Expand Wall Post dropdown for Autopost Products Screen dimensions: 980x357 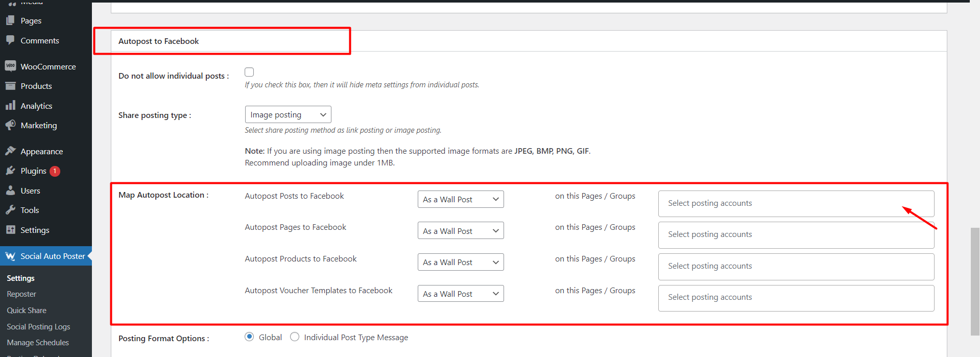click(x=460, y=262)
